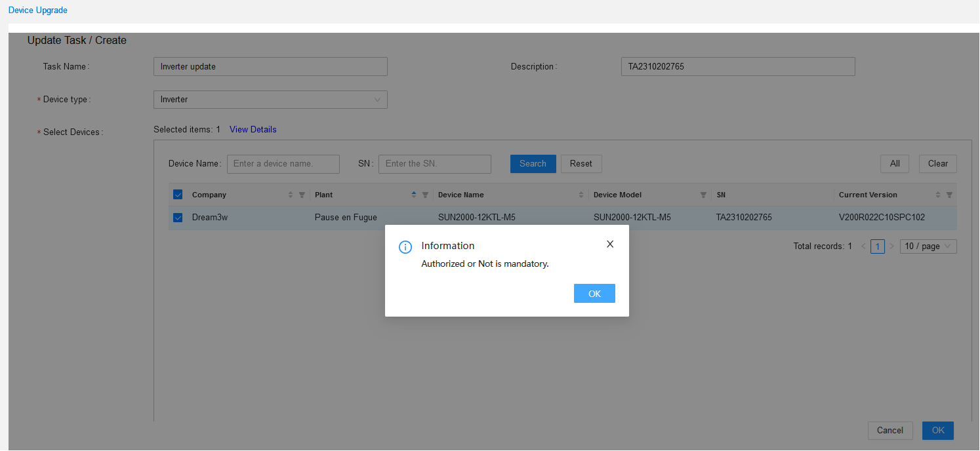This screenshot has height=451, width=980.
Task: Click Cancel at the form bottom
Action: [890, 431]
